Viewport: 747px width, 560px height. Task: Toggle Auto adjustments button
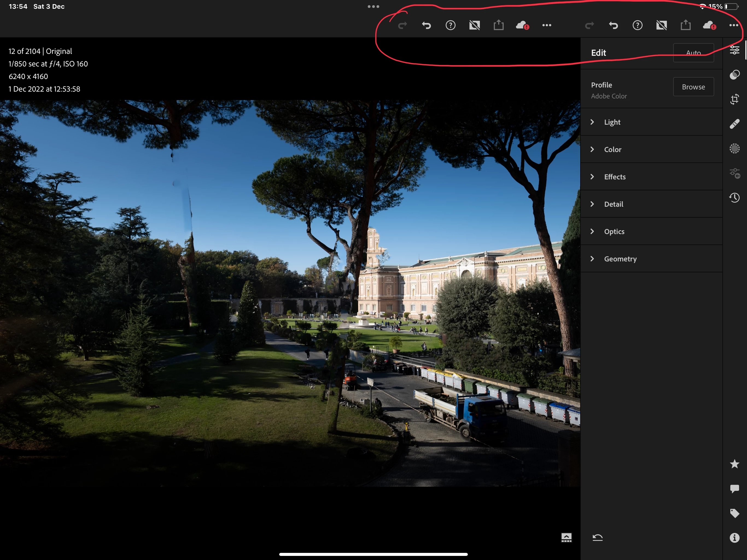693,53
